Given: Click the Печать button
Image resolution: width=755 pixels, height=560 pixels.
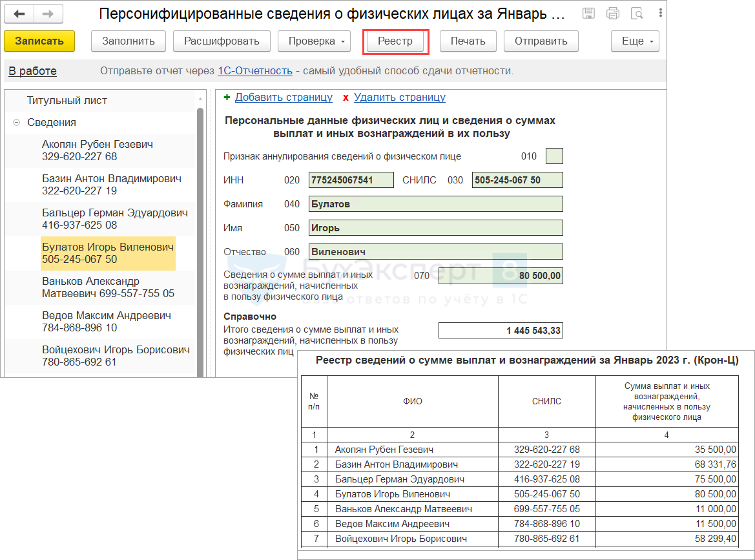Looking at the screenshot, I should click(468, 41).
